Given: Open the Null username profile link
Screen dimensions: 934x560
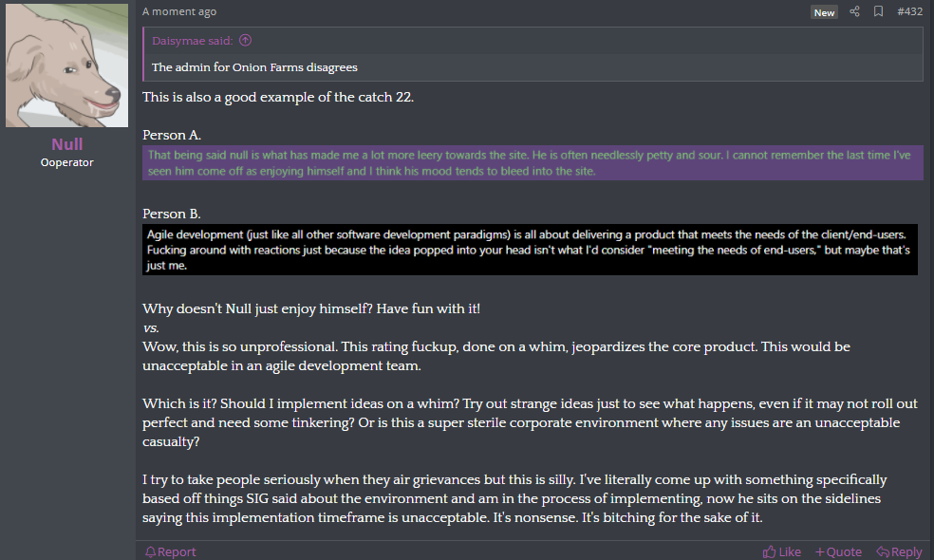Looking at the screenshot, I should coord(66,144).
